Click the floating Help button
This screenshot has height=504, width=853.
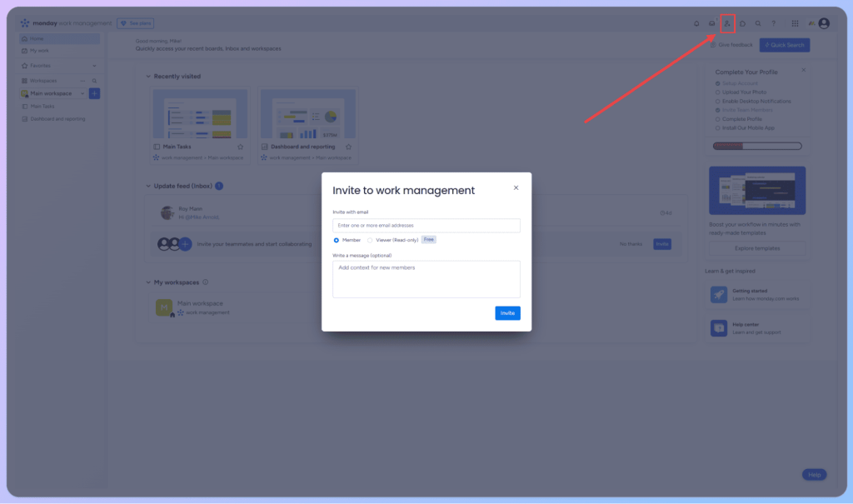pos(815,475)
